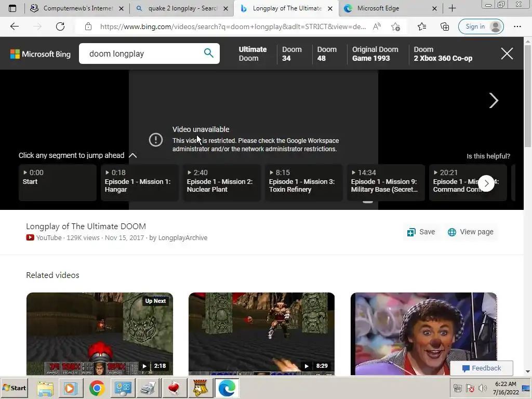
Task: Click the tab actions menu icon
Action: (12, 8)
